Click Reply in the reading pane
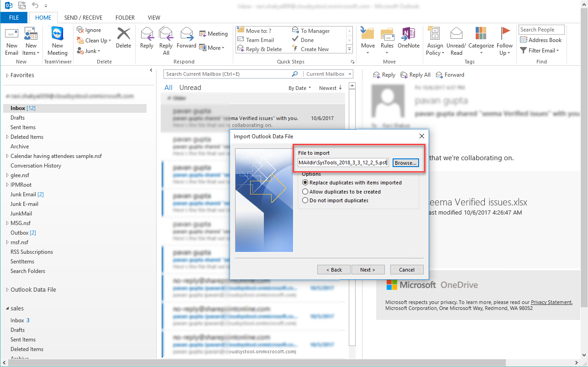 [x=384, y=75]
